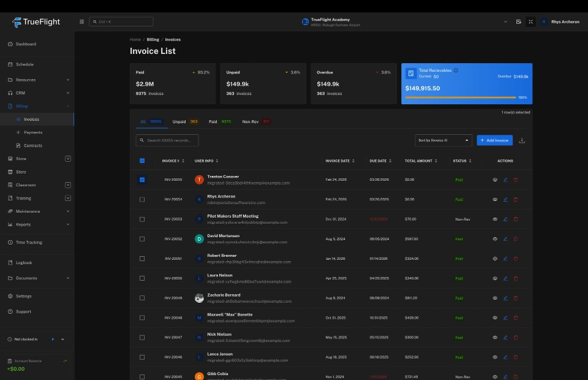588x380 pixels.
Task: Download the invoice list via export icon
Action: point(522,140)
